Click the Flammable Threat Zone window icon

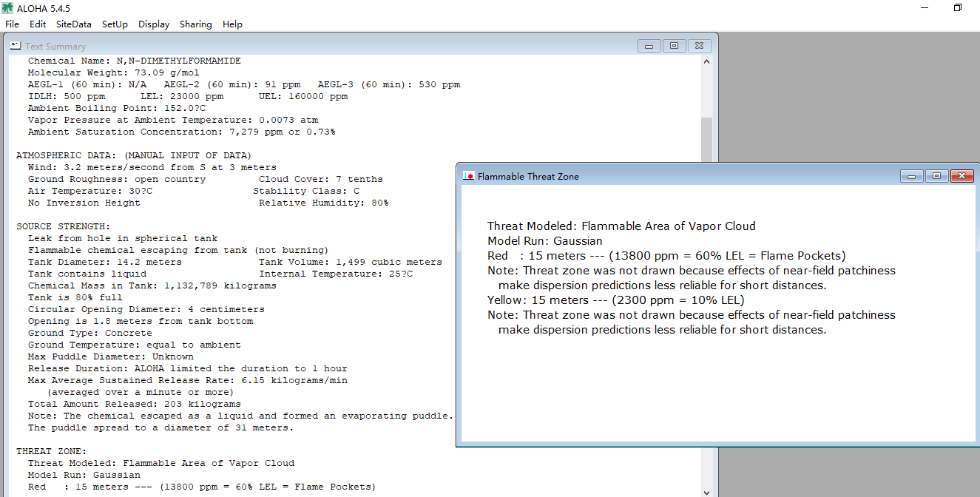pyautogui.click(x=468, y=176)
